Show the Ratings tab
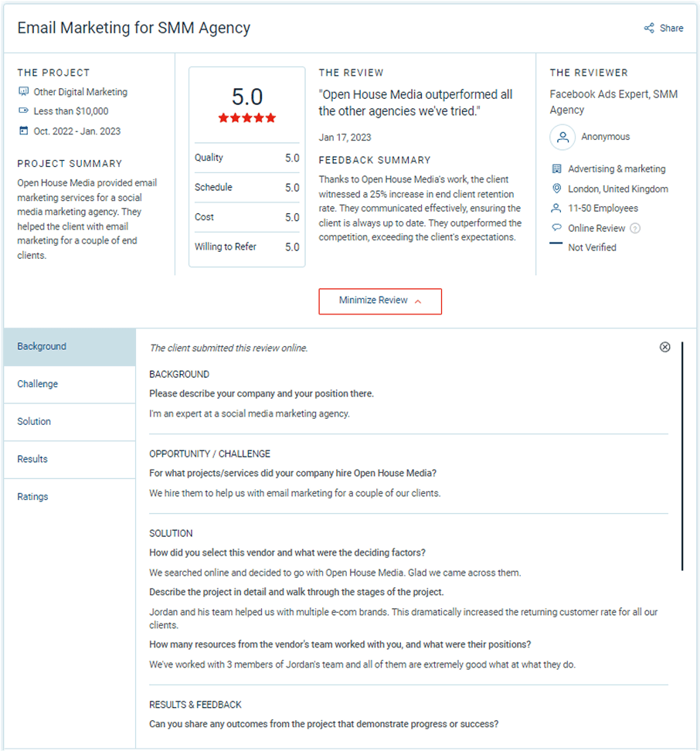Viewport: 700px width, 751px height. (x=70, y=497)
